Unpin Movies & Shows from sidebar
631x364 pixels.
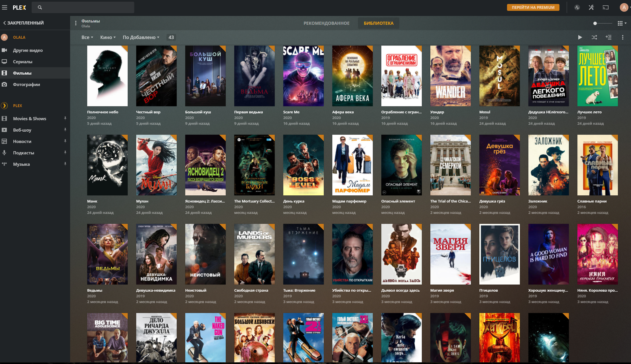point(65,118)
